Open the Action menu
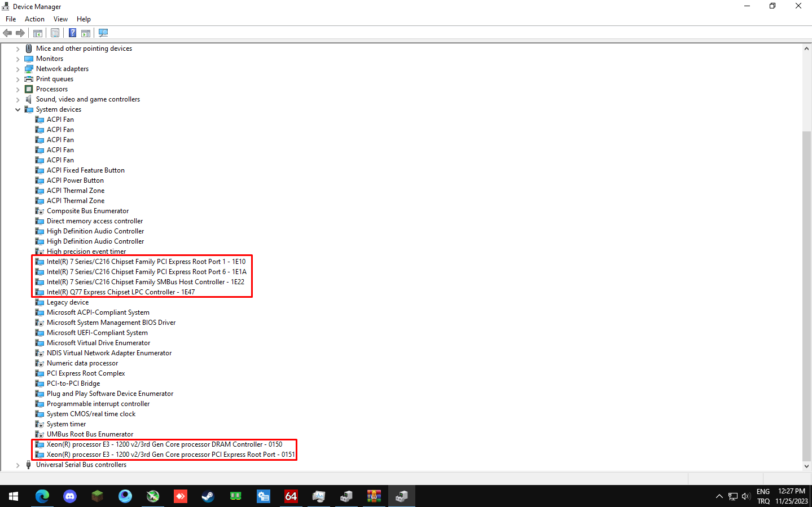Screen dimensions: 812x507 coord(34,19)
